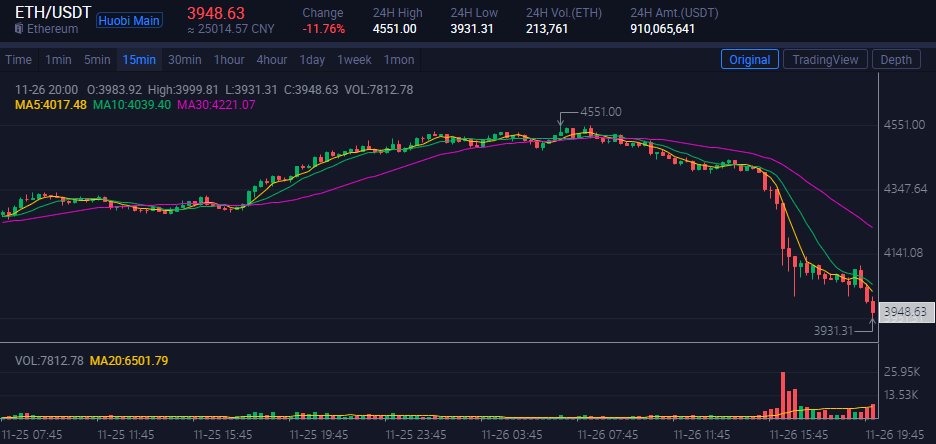Click the Ethereum icon beside the coin name
This screenshot has width=936, height=444.
[19, 29]
